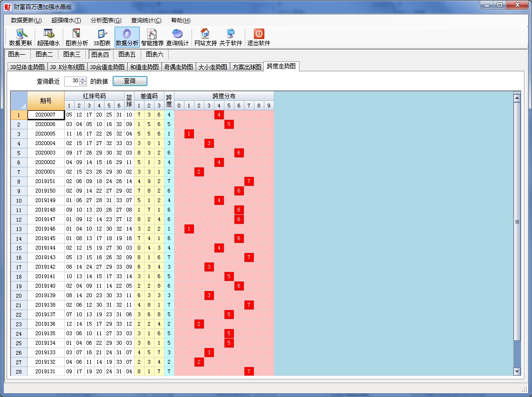Image resolution: width=532 pixels, height=397 pixels.
Task: Click the 查询 button
Action: coord(130,81)
